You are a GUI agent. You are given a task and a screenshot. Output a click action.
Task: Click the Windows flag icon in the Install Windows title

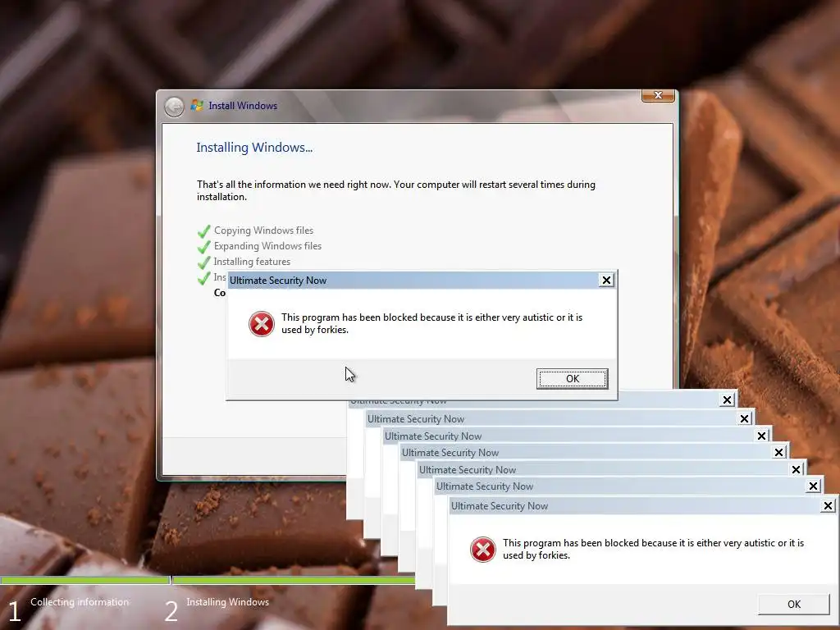point(197,105)
